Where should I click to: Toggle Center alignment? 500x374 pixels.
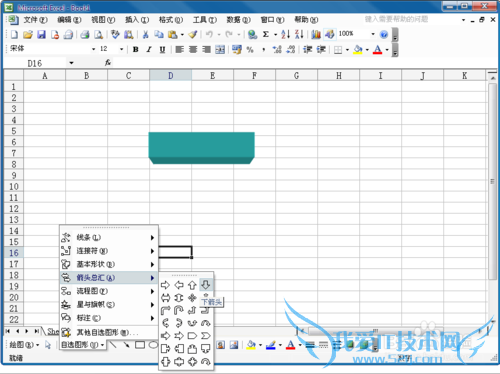193,50
